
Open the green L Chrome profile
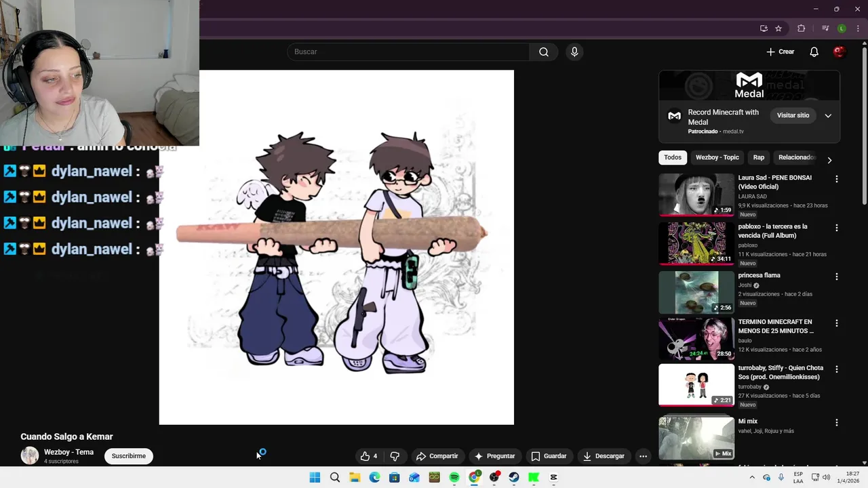842,28
